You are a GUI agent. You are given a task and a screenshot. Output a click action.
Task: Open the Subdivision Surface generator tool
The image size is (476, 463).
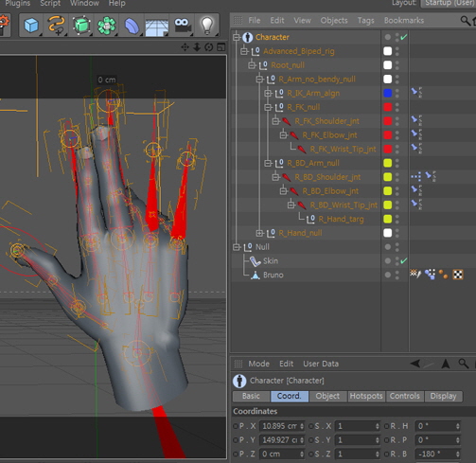(81, 26)
